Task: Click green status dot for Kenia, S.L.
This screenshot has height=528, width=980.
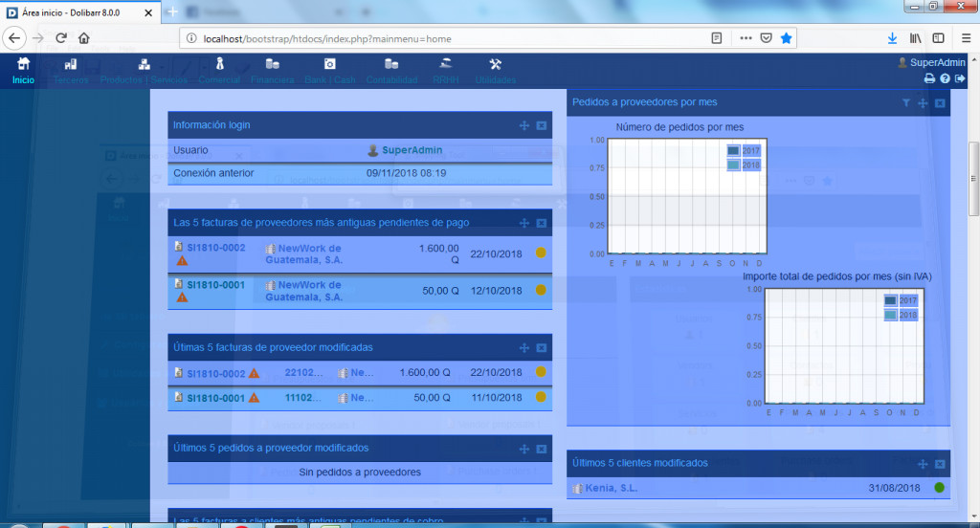Action: 939,488
